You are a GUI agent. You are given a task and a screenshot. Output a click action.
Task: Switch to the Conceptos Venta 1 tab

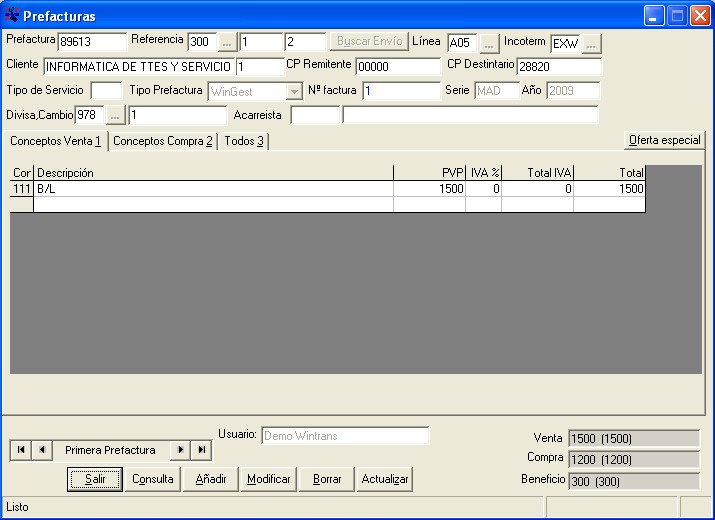(x=55, y=141)
